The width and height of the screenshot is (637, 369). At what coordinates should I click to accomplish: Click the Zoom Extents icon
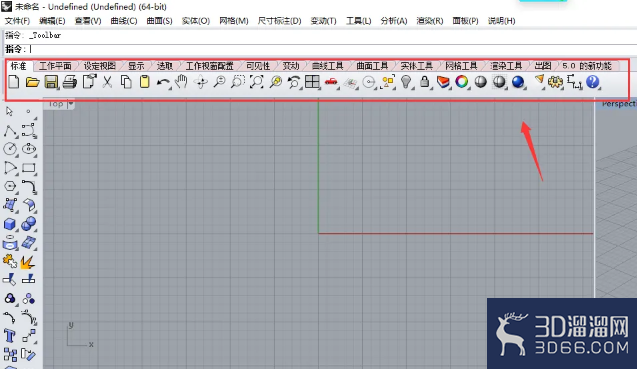point(257,82)
